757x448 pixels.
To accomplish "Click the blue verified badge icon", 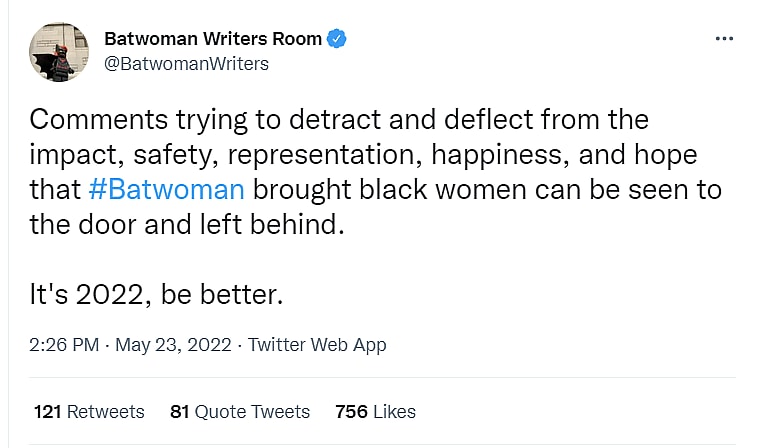I will coord(338,40).
